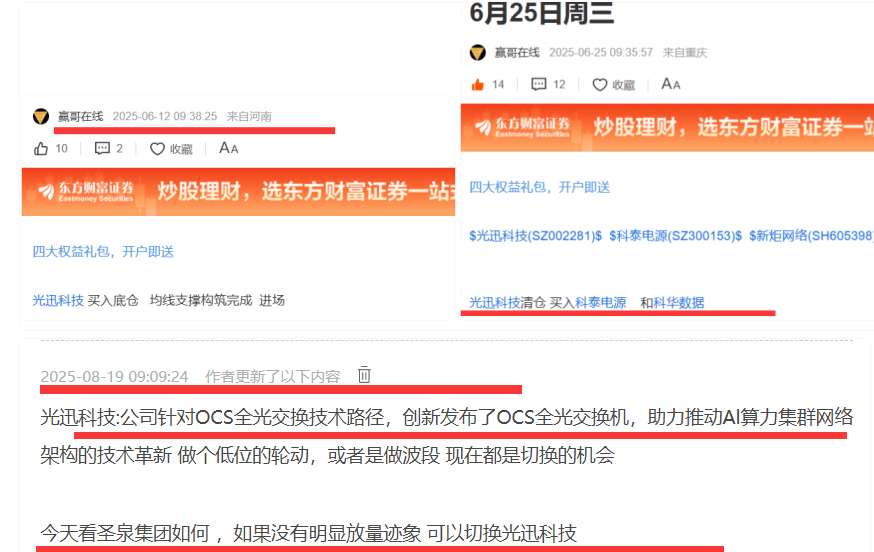Click the AA font size icon in the June 25 post

671,84
